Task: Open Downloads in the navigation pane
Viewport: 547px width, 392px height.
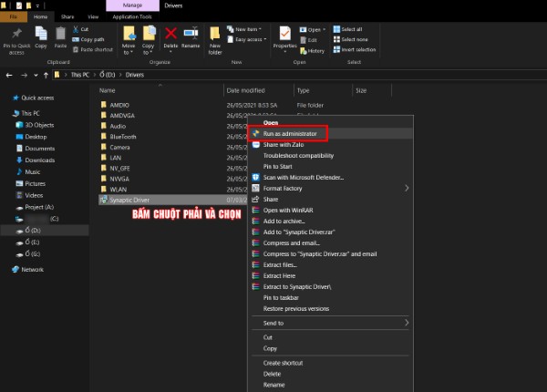Action: [x=40, y=160]
